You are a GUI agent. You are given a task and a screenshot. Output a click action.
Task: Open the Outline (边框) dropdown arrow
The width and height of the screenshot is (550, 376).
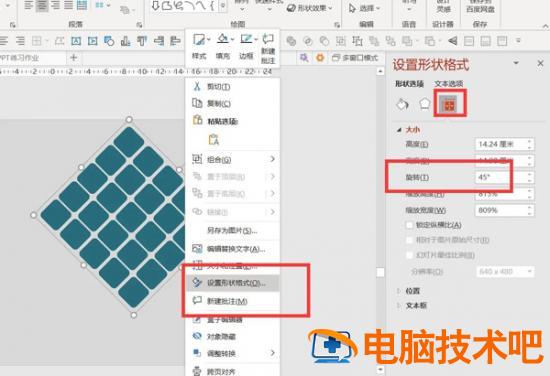(256, 39)
